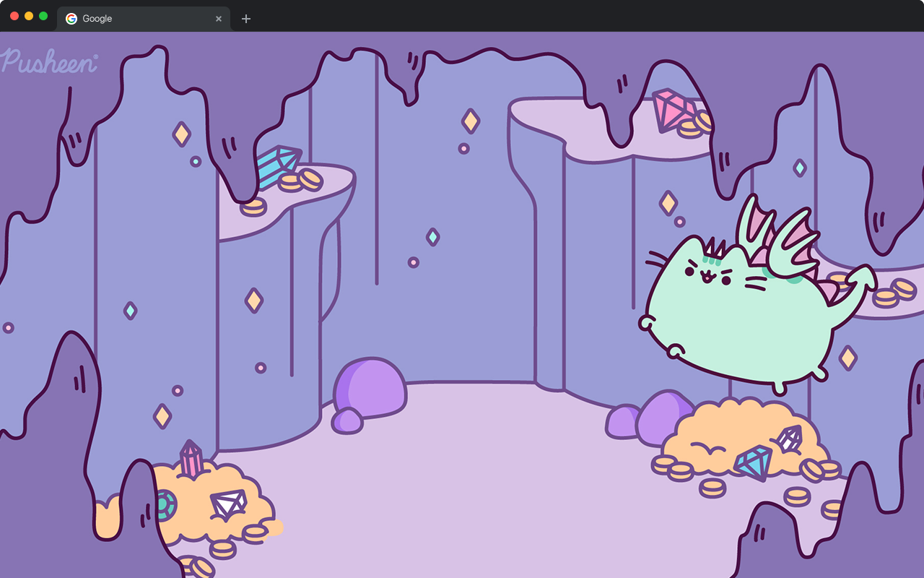Image resolution: width=924 pixels, height=578 pixels.
Task: Click the mint green dragon cat's face
Action: (x=706, y=273)
